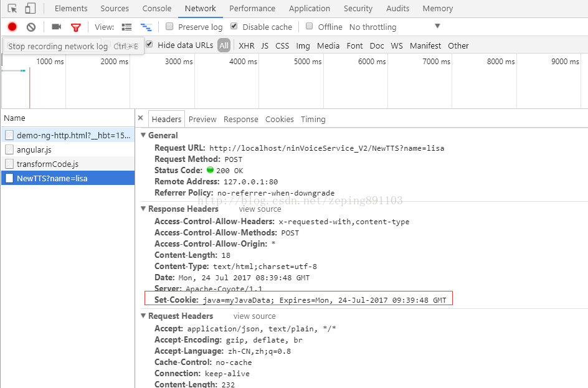Uncheck Hide data URLs checkbox

coord(149,44)
